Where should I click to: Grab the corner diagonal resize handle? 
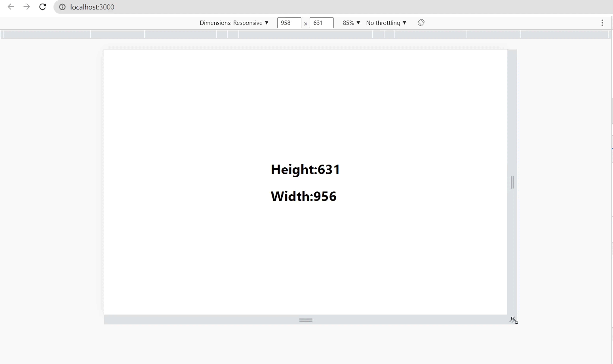click(513, 320)
